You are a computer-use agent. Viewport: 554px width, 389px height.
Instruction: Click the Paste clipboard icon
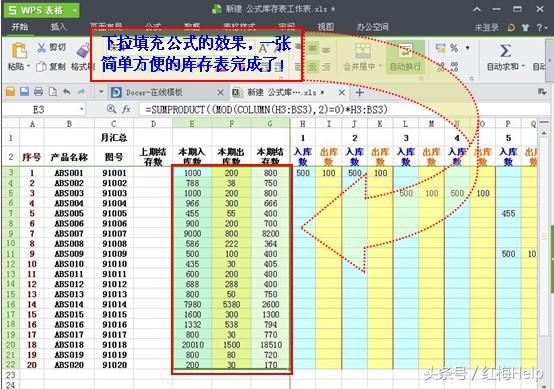point(19,50)
